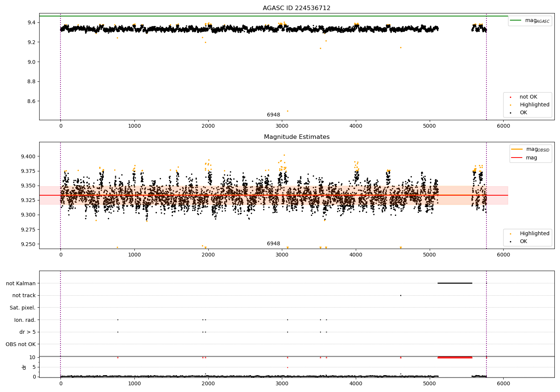Click the orange 'Highlighted' marker in top legend

[x=510, y=105]
